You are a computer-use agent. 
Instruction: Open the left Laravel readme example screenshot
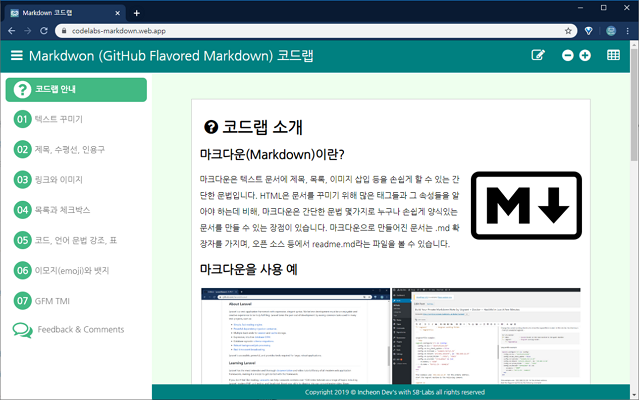(295, 336)
